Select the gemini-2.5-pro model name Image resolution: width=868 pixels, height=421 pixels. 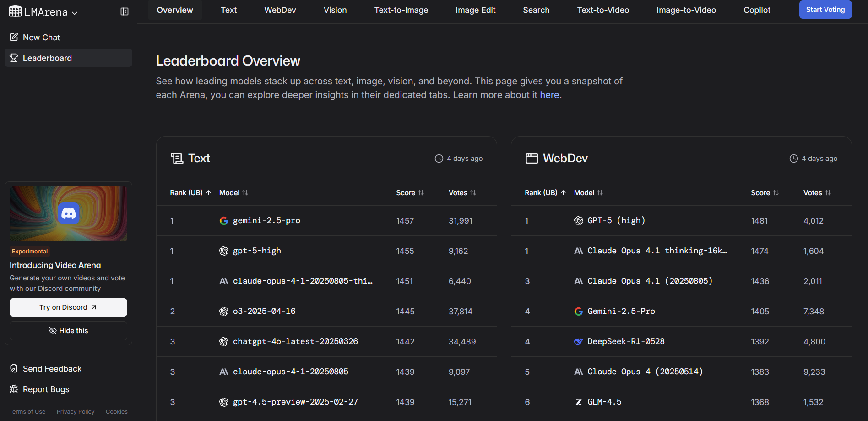[266, 220]
